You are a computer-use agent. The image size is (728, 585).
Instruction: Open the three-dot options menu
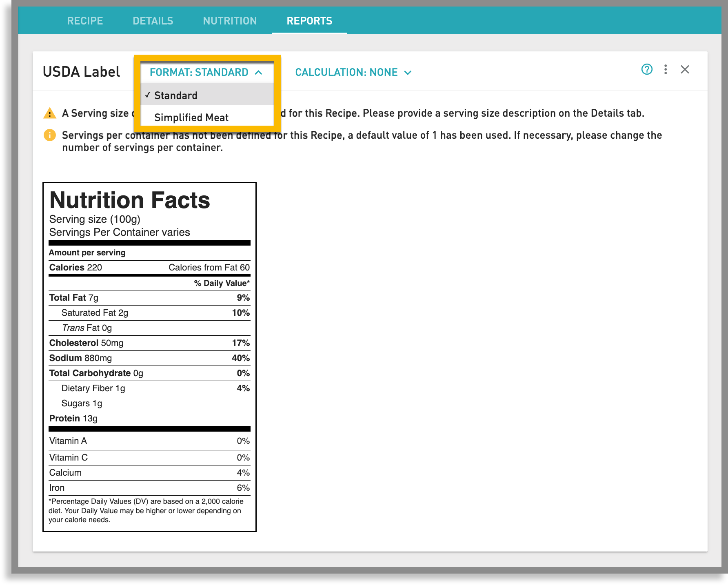click(x=666, y=70)
